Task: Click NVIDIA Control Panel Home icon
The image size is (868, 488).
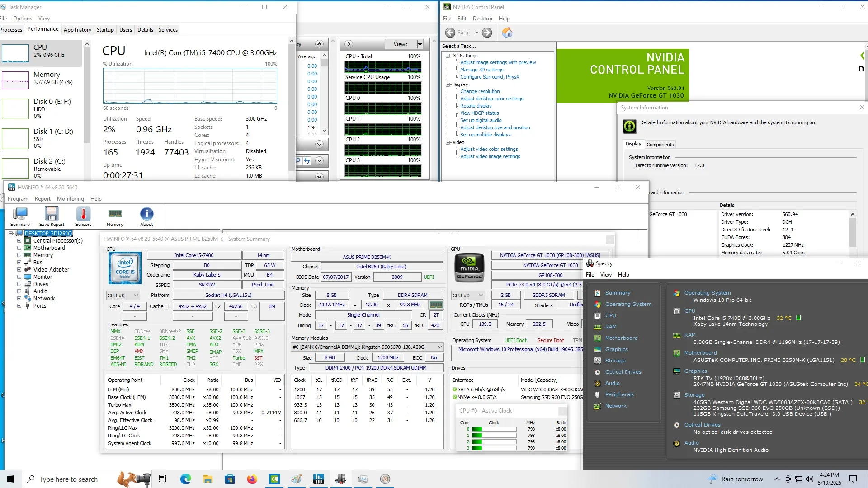Action: click(x=507, y=33)
